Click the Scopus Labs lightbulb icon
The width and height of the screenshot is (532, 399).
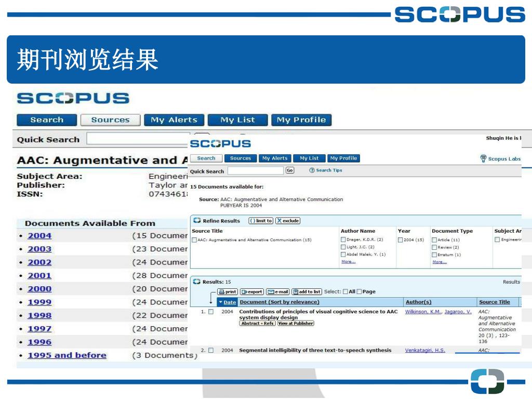click(x=484, y=158)
